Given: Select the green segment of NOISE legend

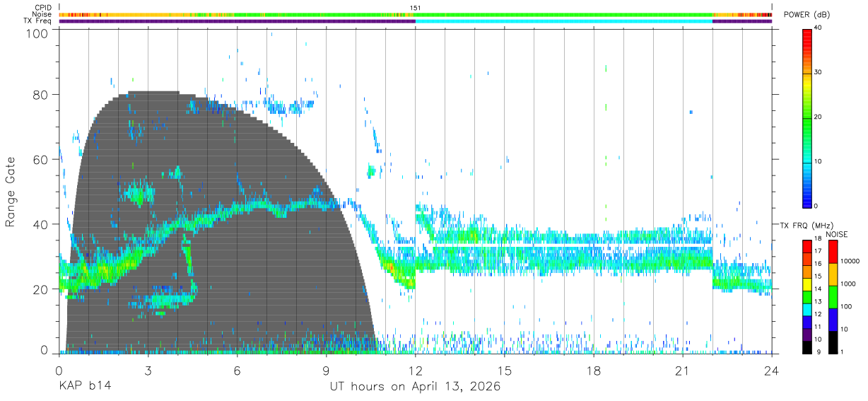Looking at the screenshot, I should [833, 296].
